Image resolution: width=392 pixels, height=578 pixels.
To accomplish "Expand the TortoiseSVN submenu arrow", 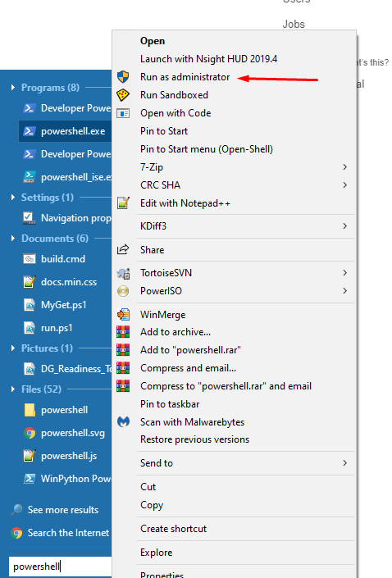I will (x=344, y=273).
